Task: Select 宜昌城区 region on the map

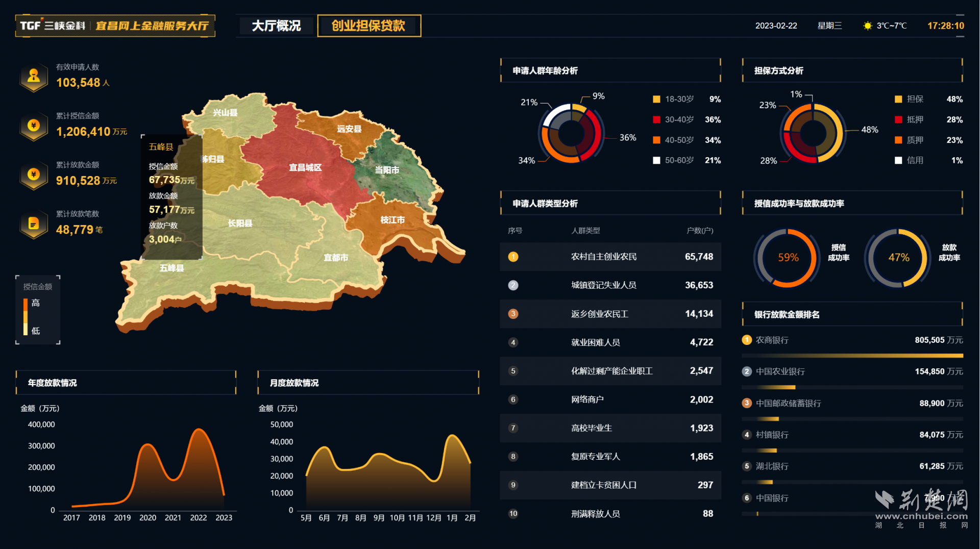Action: coord(306,167)
